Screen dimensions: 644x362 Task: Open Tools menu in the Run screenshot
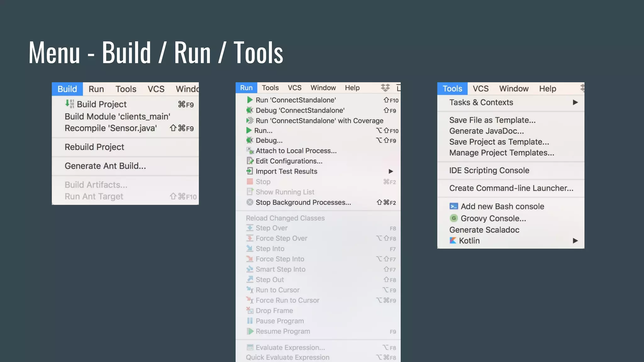click(x=270, y=88)
